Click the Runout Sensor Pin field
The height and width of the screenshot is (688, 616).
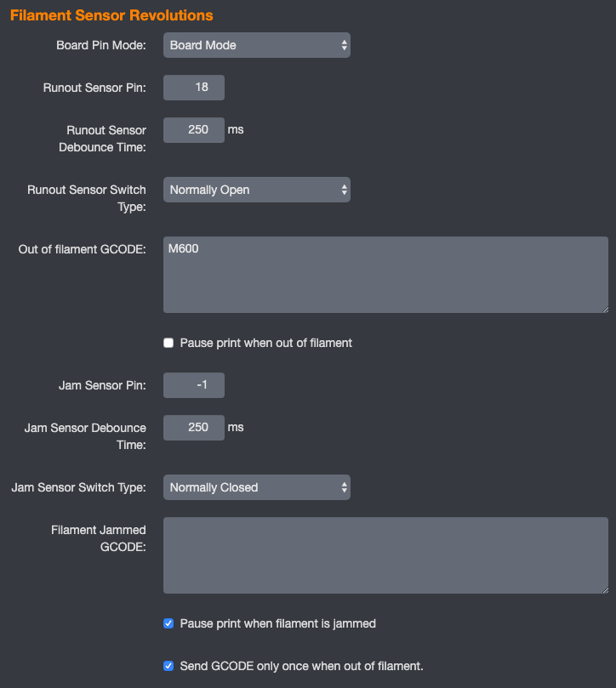[x=194, y=88]
